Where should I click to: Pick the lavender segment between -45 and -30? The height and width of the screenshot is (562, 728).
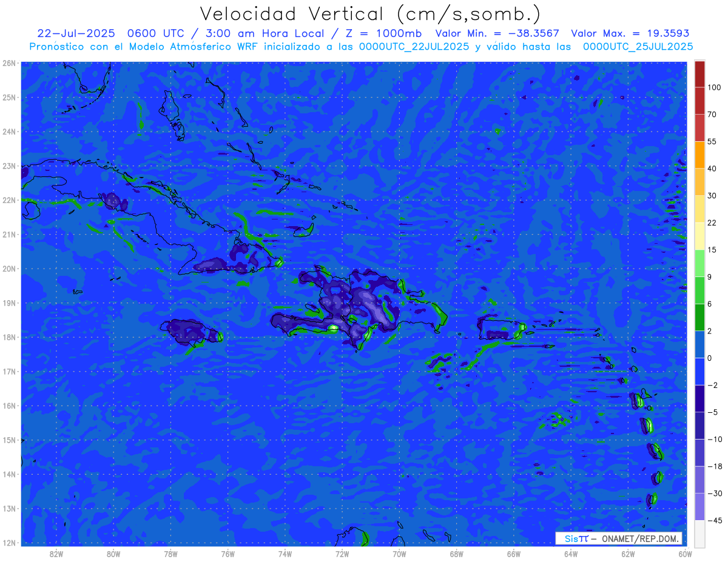[699, 506]
